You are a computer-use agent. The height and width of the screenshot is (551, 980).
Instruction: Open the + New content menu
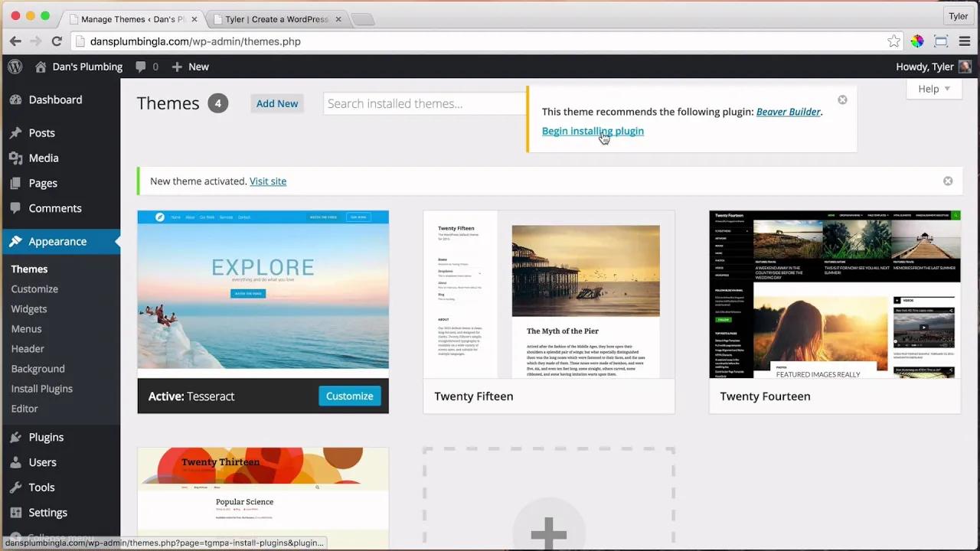pyautogui.click(x=190, y=67)
